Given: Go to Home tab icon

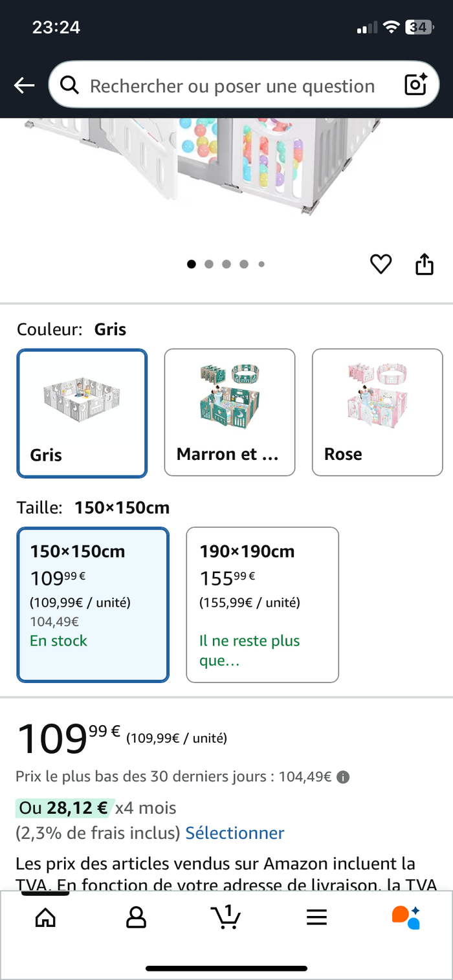Looking at the screenshot, I should point(45,917).
